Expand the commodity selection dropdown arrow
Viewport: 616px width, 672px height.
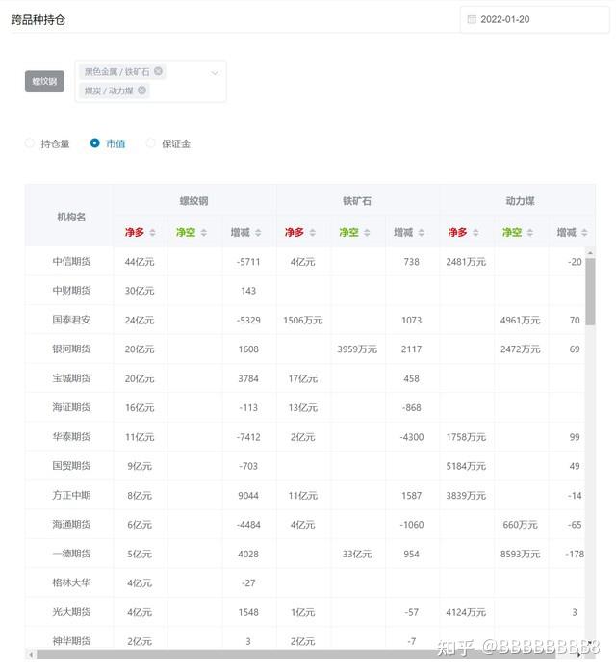coord(214,72)
